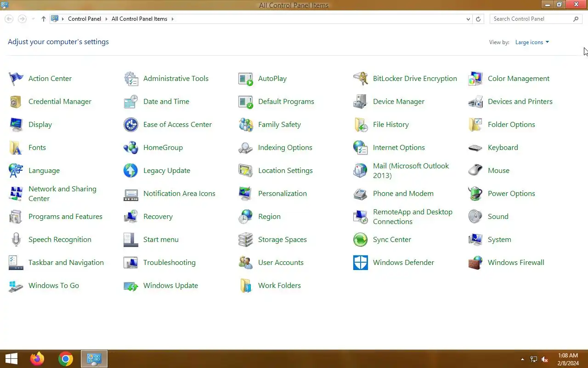Screen dimensions: 588x368
Task: Show hidden tray icons arrow
Action: (x=522, y=359)
